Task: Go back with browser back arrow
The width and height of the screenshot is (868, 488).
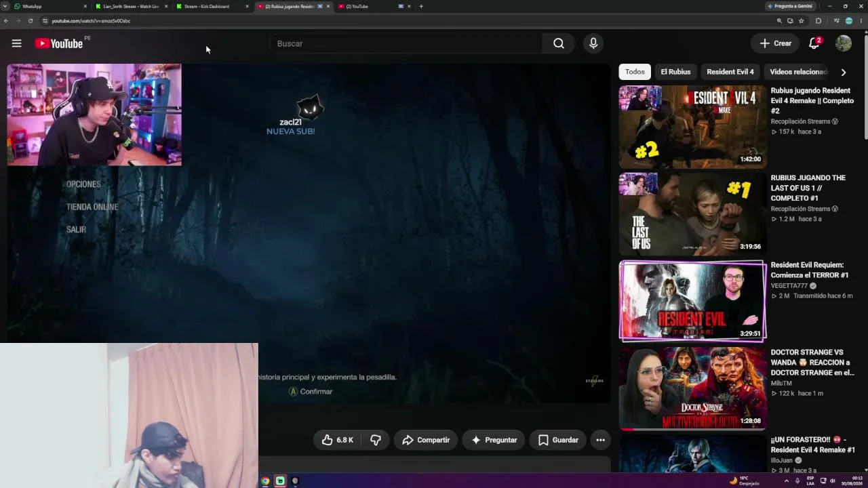Action: (6, 21)
